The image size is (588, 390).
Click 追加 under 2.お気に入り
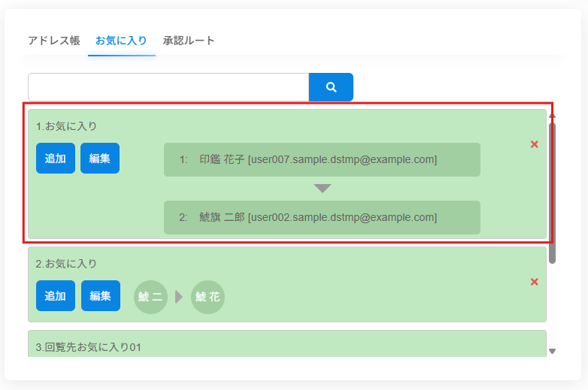pyautogui.click(x=56, y=296)
